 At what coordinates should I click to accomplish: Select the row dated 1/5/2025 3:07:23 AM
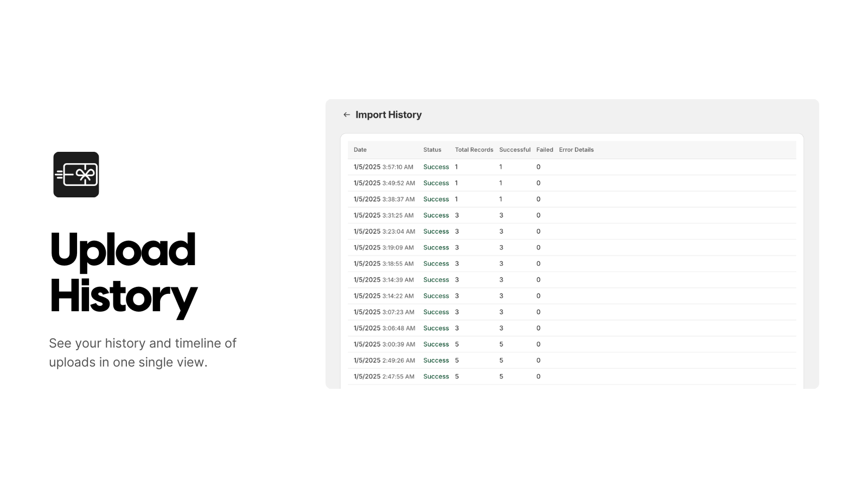click(383, 312)
